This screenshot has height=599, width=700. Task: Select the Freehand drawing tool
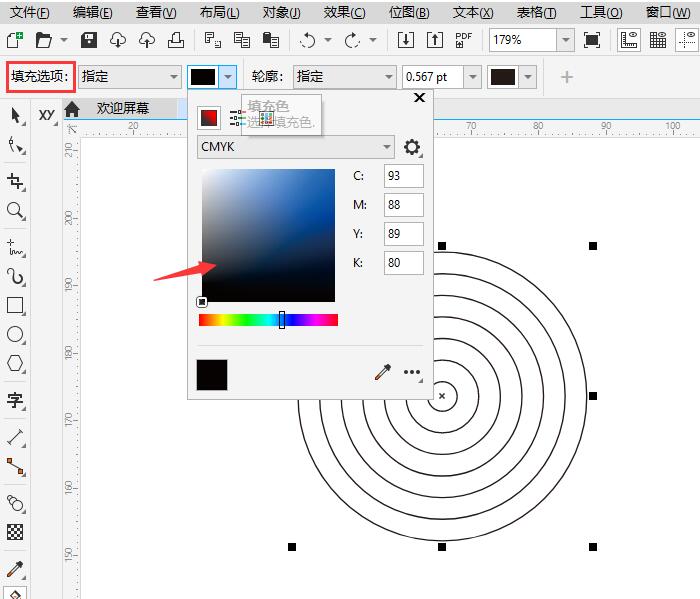coord(16,248)
